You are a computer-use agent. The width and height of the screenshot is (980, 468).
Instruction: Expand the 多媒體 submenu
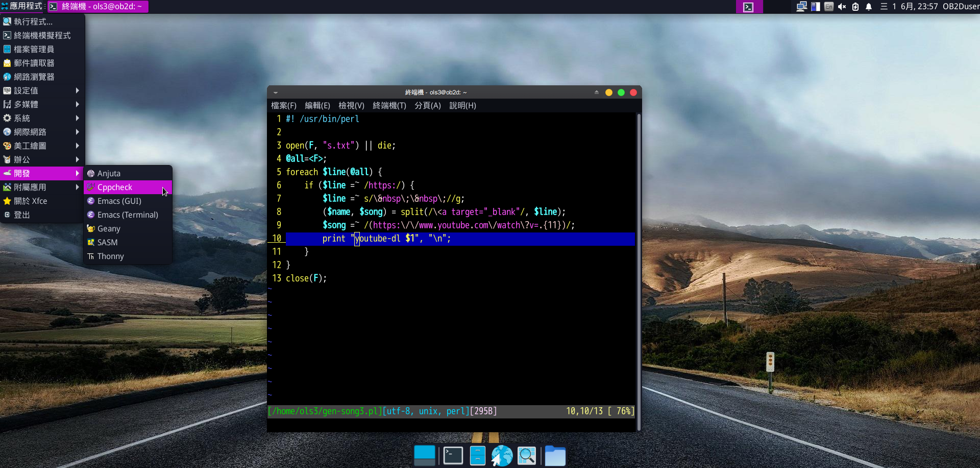pyautogui.click(x=42, y=104)
